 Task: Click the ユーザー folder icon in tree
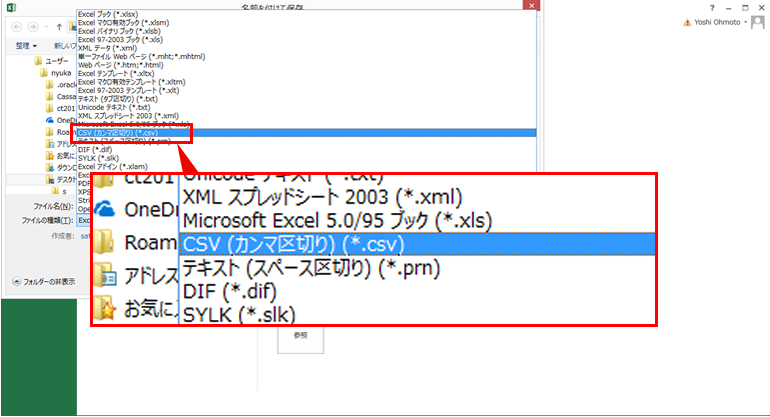(x=38, y=61)
